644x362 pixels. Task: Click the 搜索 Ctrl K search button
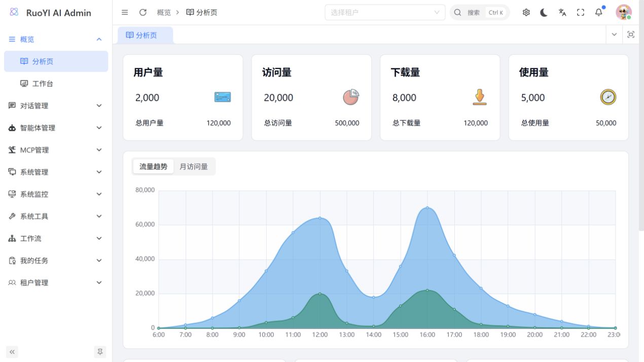point(480,12)
